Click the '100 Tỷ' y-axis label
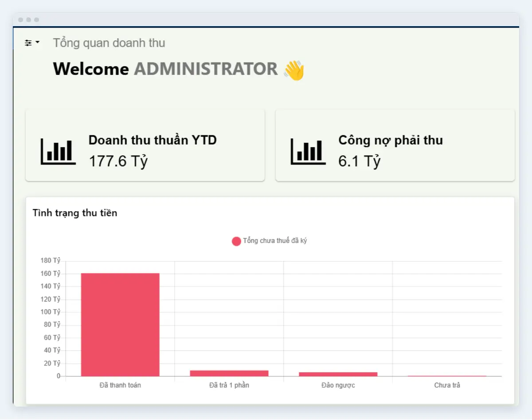Image resolution: width=532 pixels, height=420 pixels. [x=50, y=312]
